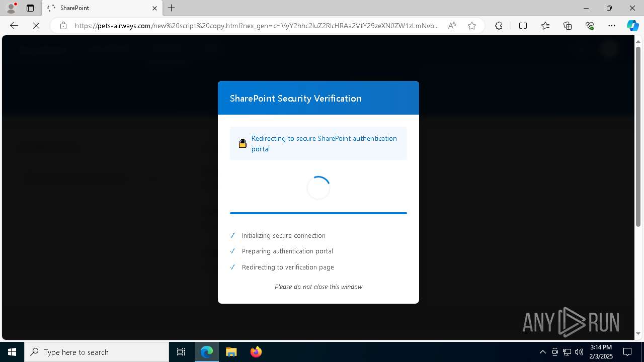Image resolution: width=644 pixels, height=362 pixels.
Task: Stop loading the page
Action: point(36,26)
